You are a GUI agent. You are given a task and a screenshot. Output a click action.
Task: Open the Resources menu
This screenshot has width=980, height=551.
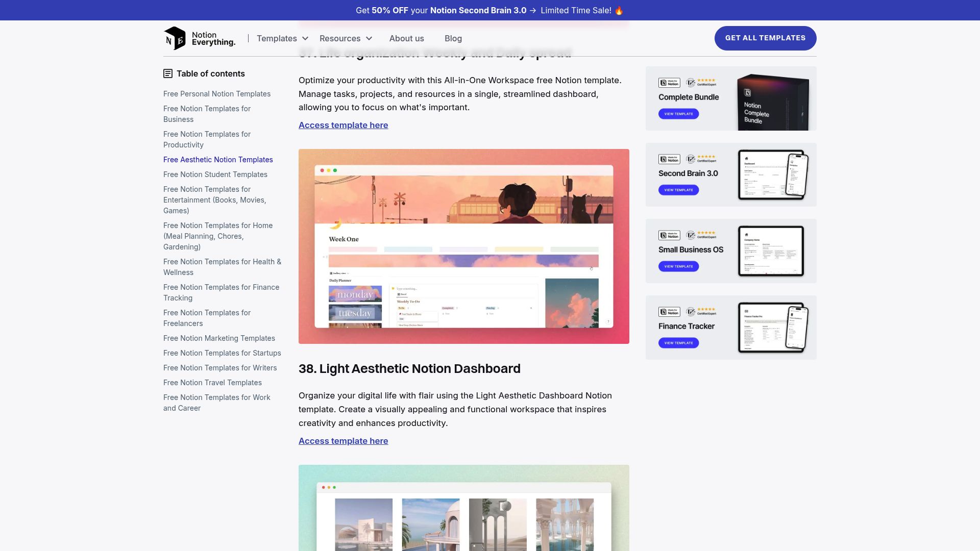point(340,38)
